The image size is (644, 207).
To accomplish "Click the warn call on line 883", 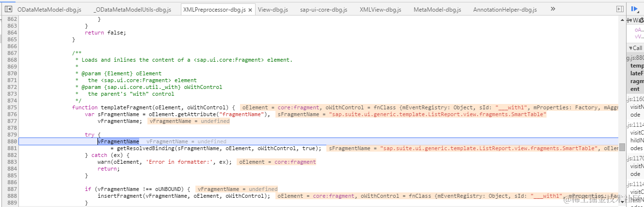I will pos(104,162).
